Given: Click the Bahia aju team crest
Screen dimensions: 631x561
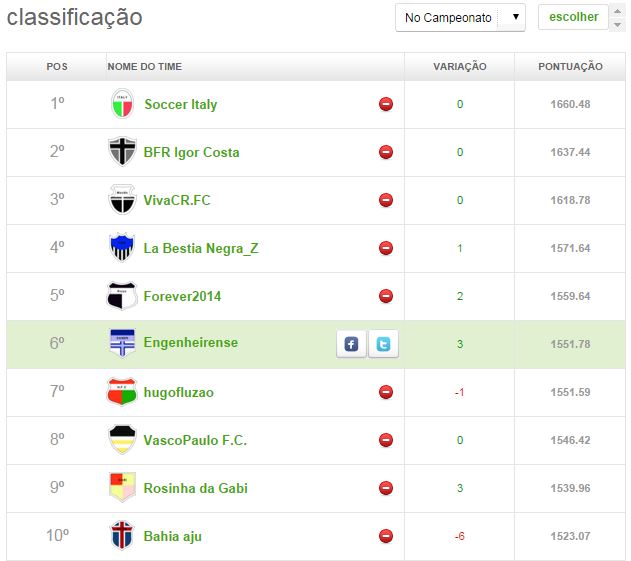Looking at the screenshot, I should [x=121, y=536].
